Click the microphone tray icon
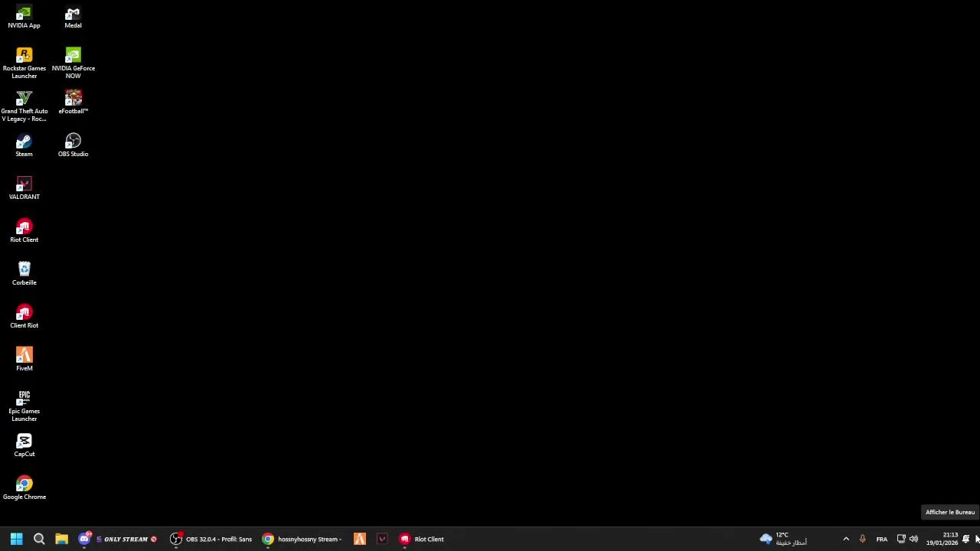Screen dimensions: 980x551 (863, 539)
